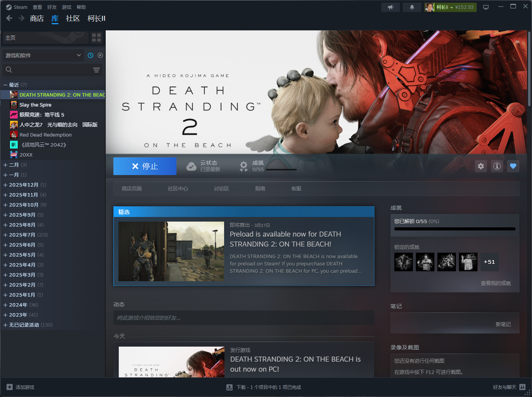532x397 pixels.
Task: Click the announcements megaphone icon
Action: [x=391, y=7]
